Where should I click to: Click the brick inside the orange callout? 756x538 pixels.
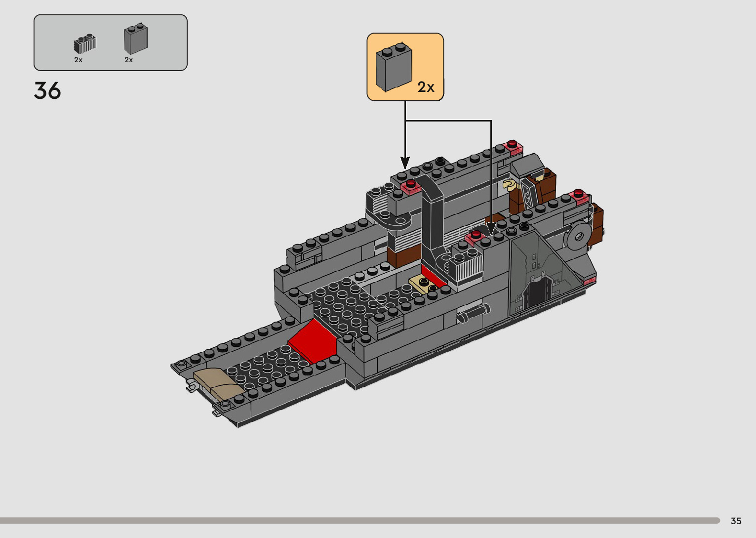394,69
